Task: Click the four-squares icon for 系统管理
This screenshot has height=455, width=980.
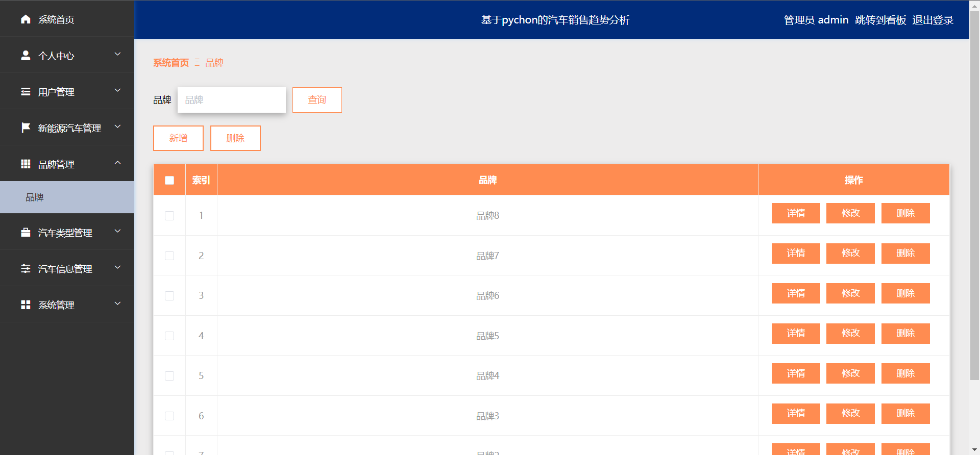Action: [x=26, y=305]
